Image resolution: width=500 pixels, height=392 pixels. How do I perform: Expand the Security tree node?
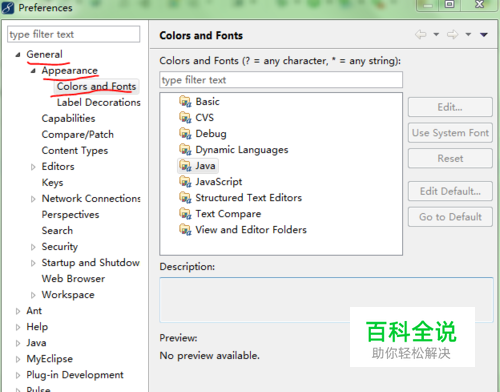coord(33,247)
